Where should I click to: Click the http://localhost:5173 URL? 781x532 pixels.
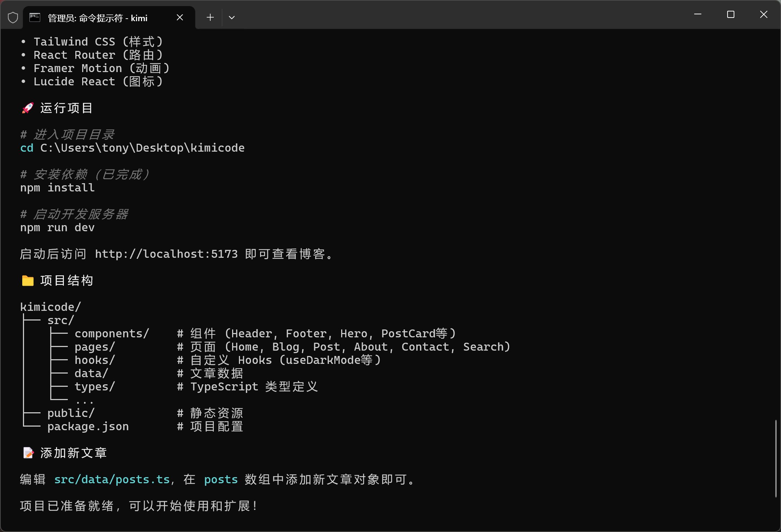tap(166, 254)
